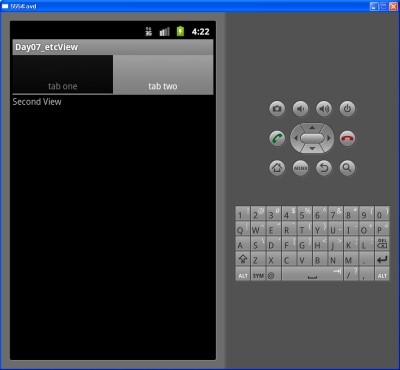Click the power button on emulator
The height and width of the screenshot is (370, 400).
[347, 109]
